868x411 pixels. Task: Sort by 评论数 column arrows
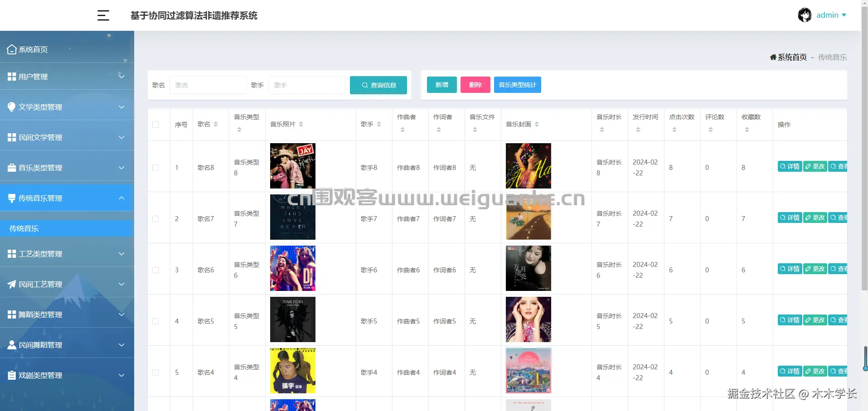tap(711, 130)
